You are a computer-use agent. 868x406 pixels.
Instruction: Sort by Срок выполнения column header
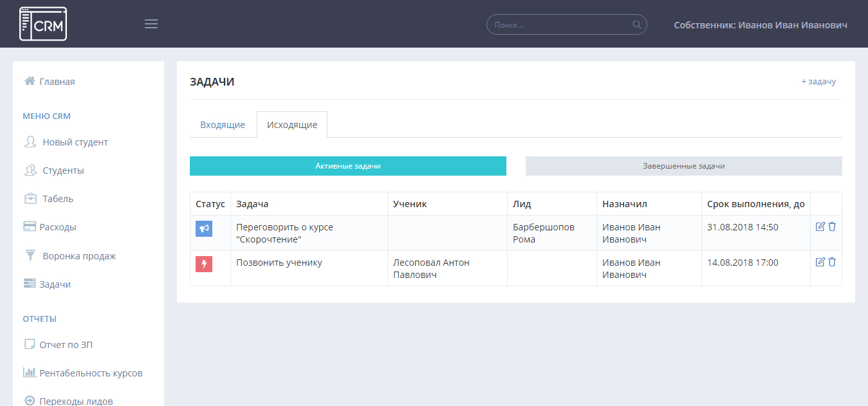click(755, 204)
